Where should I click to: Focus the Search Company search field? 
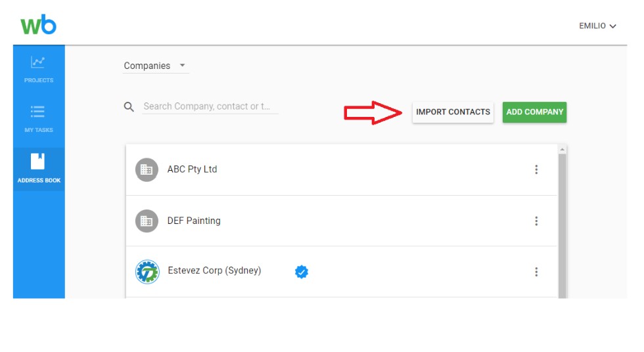coord(210,106)
